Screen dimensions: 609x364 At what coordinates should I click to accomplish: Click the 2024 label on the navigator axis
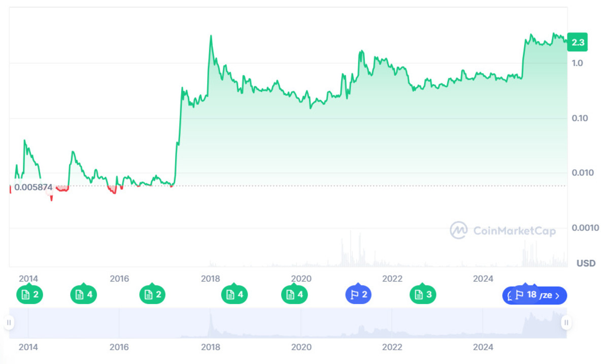tap(483, 347)
